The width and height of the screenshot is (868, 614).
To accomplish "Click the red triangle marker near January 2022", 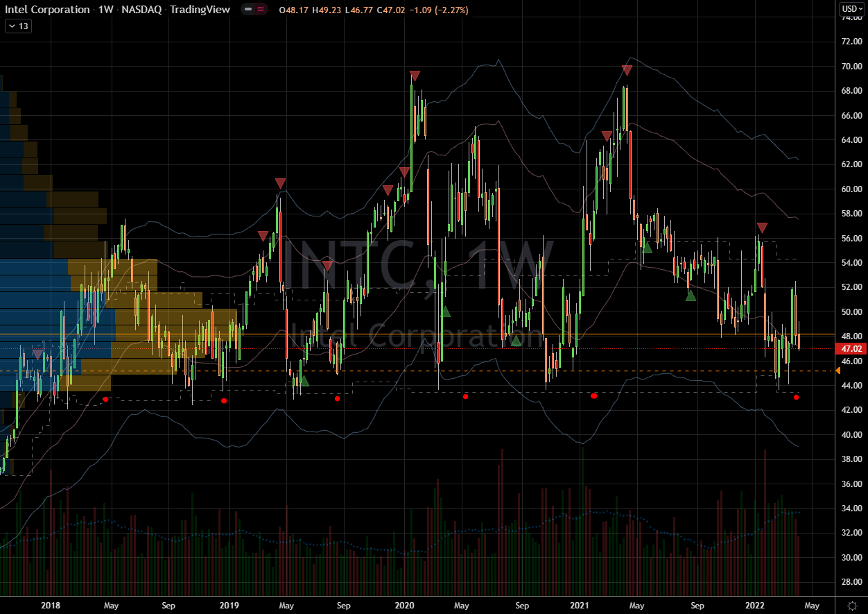I will (762, 228).
